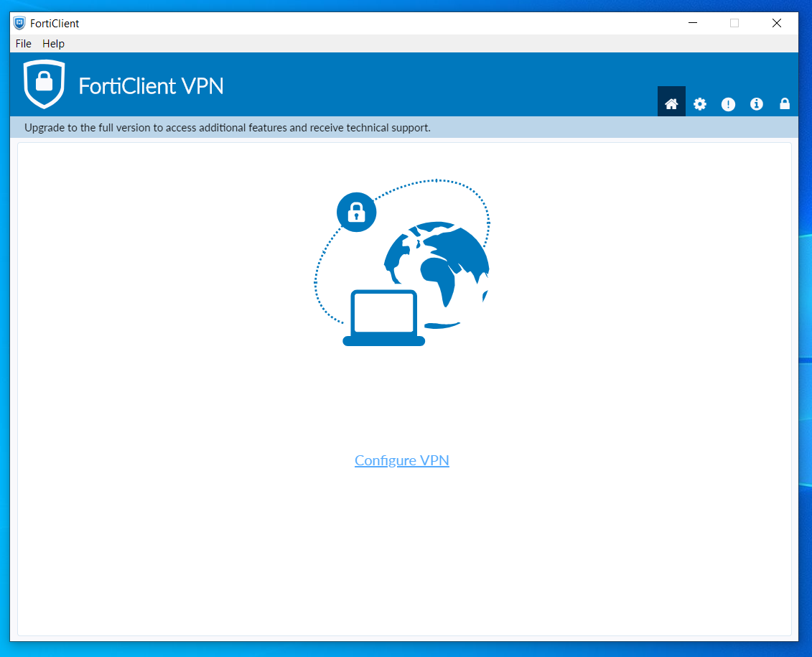This screenshot has width=812, height=657.
Task: Open the notifications exclamation icon
Action: point(728,104)
